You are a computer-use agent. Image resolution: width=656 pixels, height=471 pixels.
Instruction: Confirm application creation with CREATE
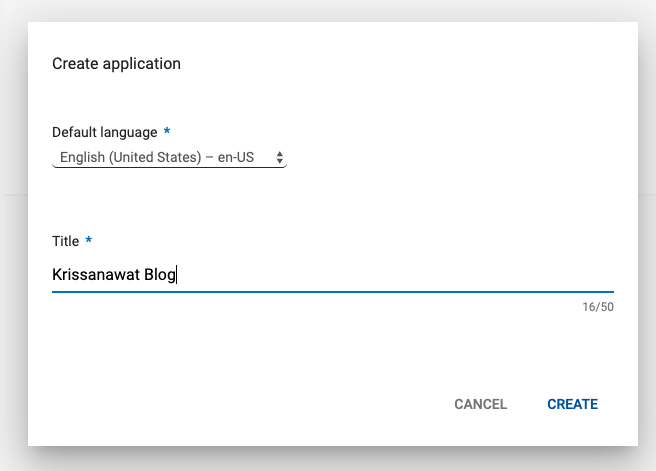[572, 405]
